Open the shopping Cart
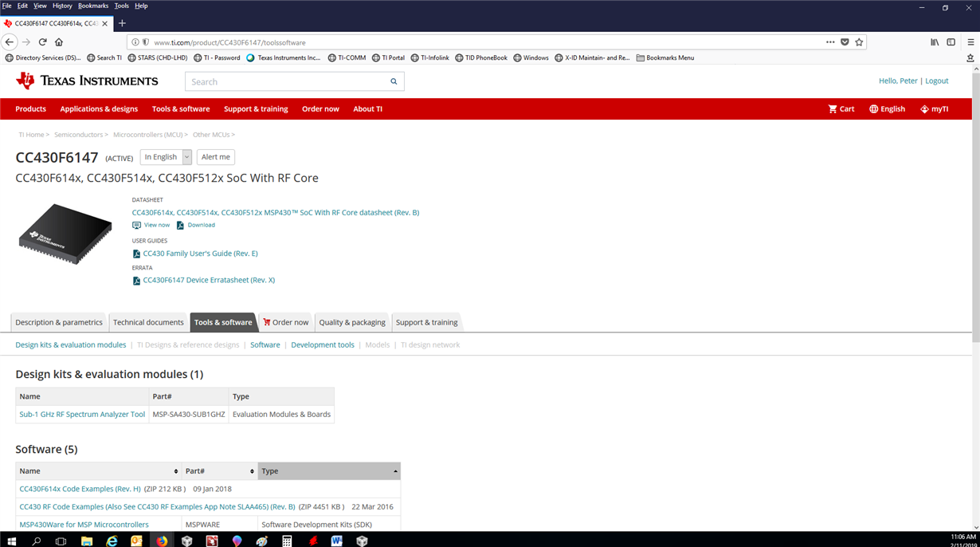 [841, 109]
